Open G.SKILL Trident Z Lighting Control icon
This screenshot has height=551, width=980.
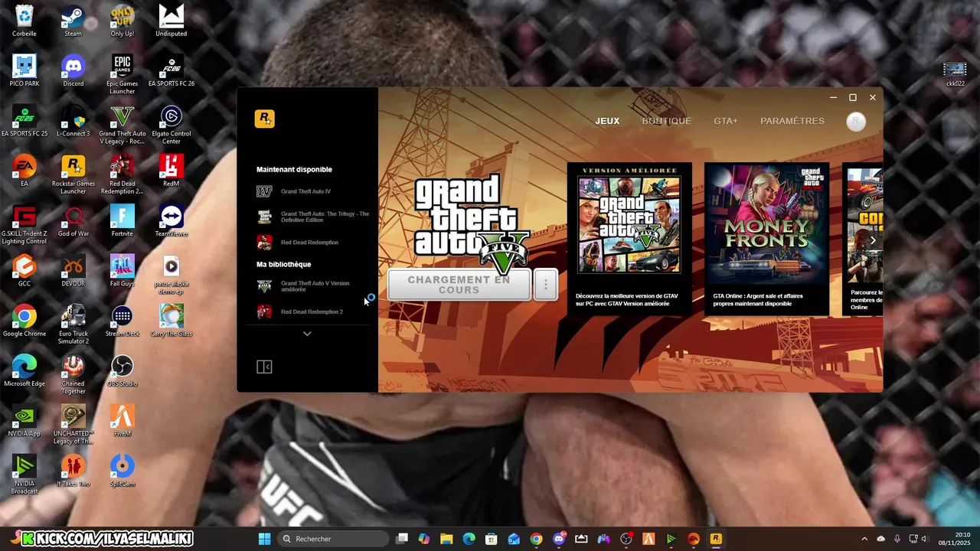24,224
